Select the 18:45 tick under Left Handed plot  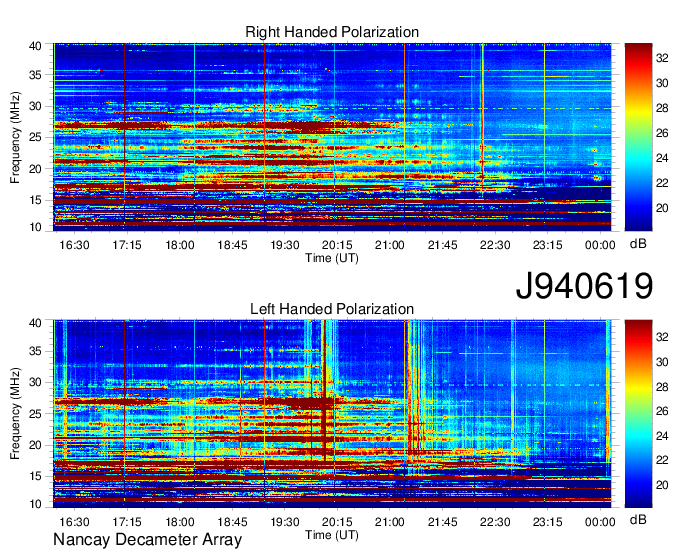tap(232, 522)
